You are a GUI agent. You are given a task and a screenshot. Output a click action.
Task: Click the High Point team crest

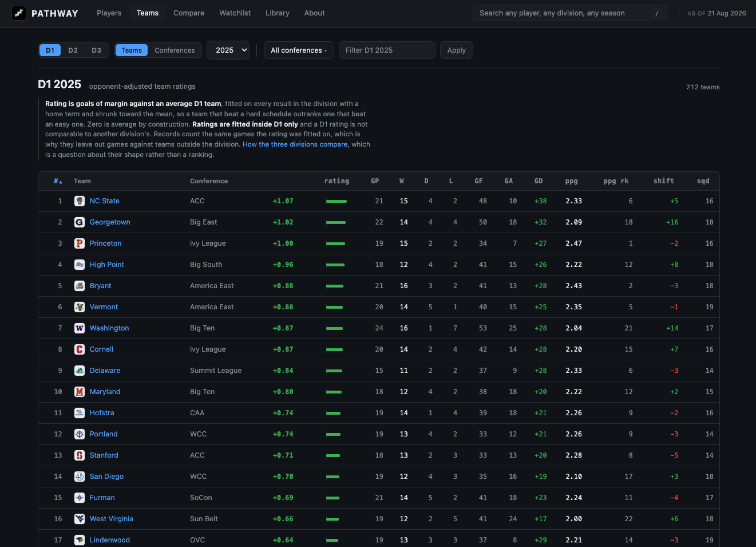(x=80, y=265)
